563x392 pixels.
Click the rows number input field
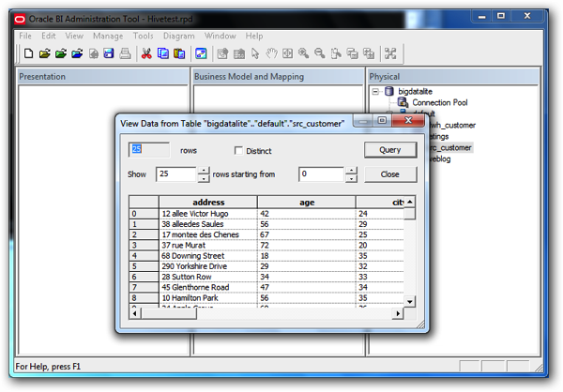click(x=149, y=149)
